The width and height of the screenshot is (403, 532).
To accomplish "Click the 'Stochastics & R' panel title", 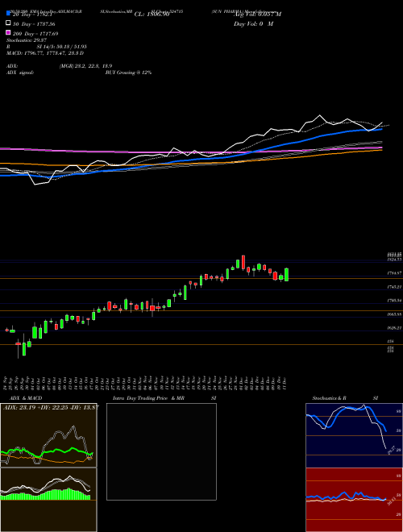I will [330, 398].
